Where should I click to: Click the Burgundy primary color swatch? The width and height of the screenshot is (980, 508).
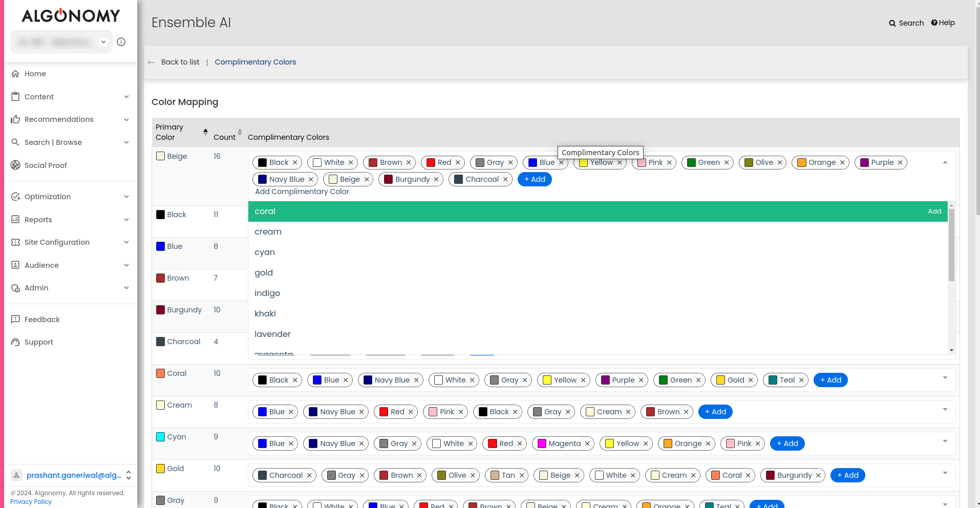161,310
